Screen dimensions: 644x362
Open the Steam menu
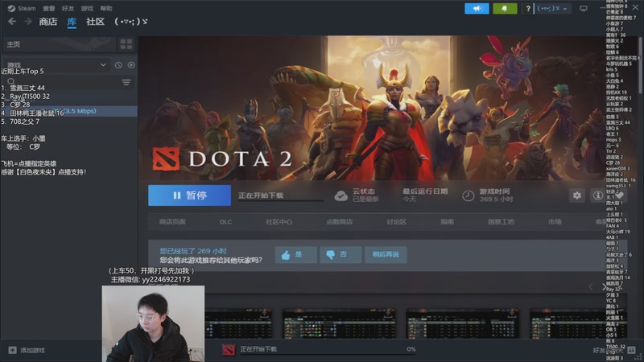tap(27, 8)
